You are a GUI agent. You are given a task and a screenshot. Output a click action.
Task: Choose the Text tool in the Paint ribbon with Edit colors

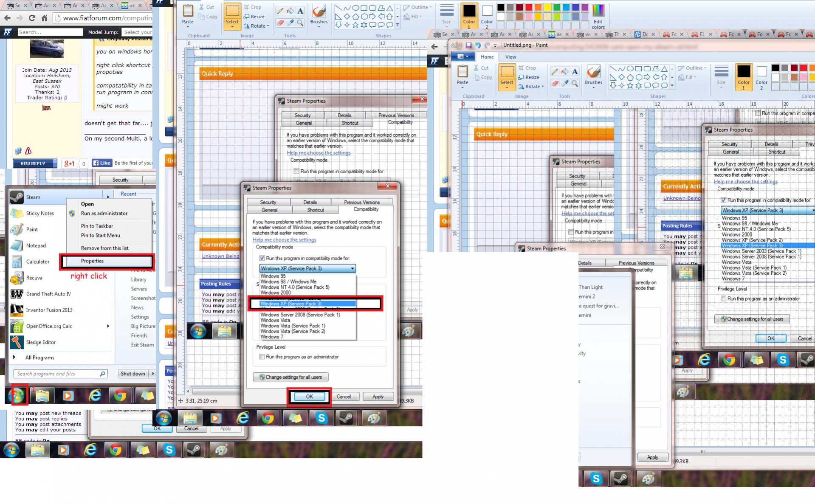tap(300, 11)
